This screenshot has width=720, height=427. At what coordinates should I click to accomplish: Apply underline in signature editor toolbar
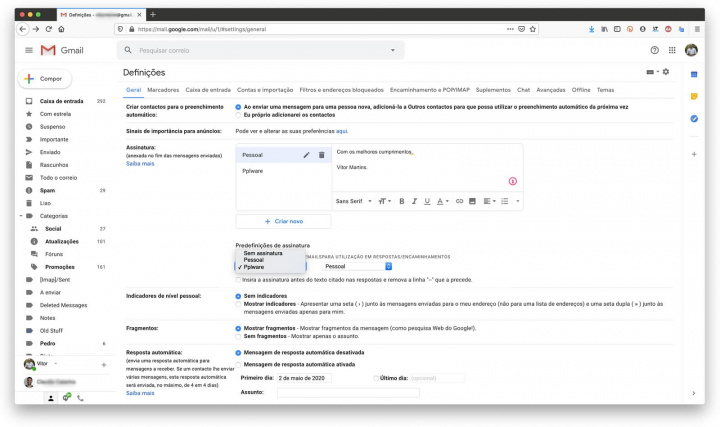pyautogui.click(x=427, y=201)
